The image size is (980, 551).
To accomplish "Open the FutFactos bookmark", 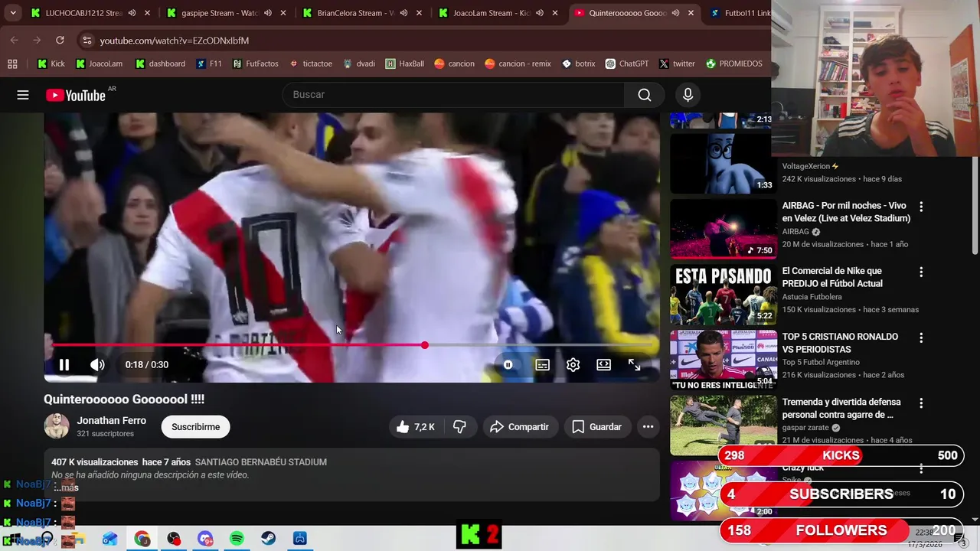I will point(255,64).
